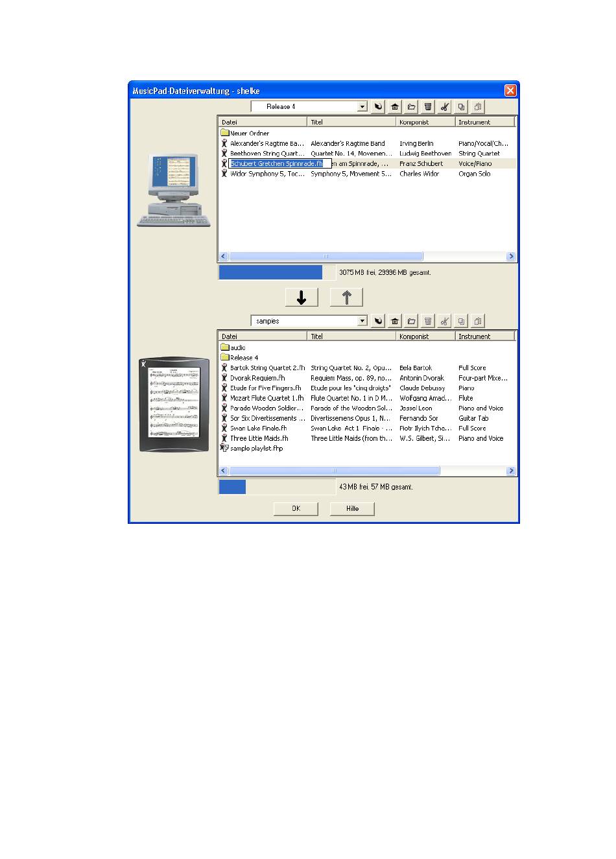Select Mozart Flute Quartet 1.fh

pos(267,398)
